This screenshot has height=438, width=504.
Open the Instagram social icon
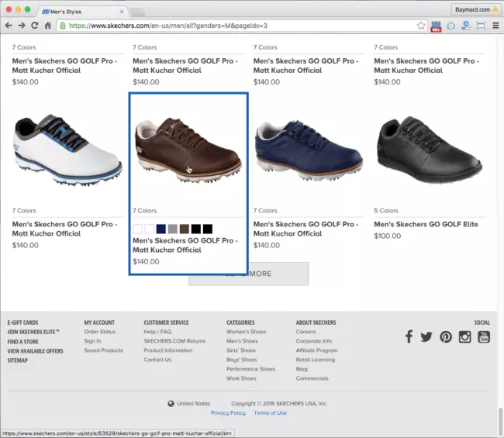coord(464,336)
